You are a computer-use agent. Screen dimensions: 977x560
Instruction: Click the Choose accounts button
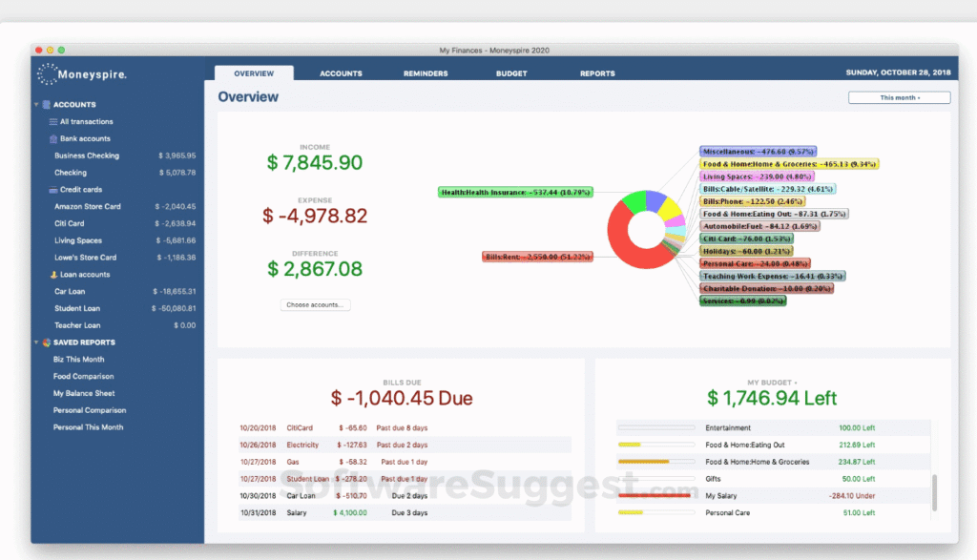coord(315,304)
